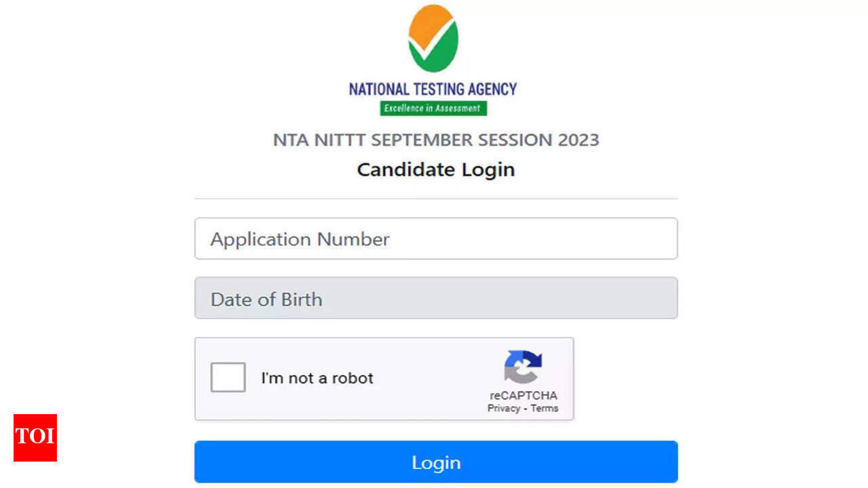Click the red TOI logo badge
The height and width of the screenshot is (488, 868).
tap(35, 437)
